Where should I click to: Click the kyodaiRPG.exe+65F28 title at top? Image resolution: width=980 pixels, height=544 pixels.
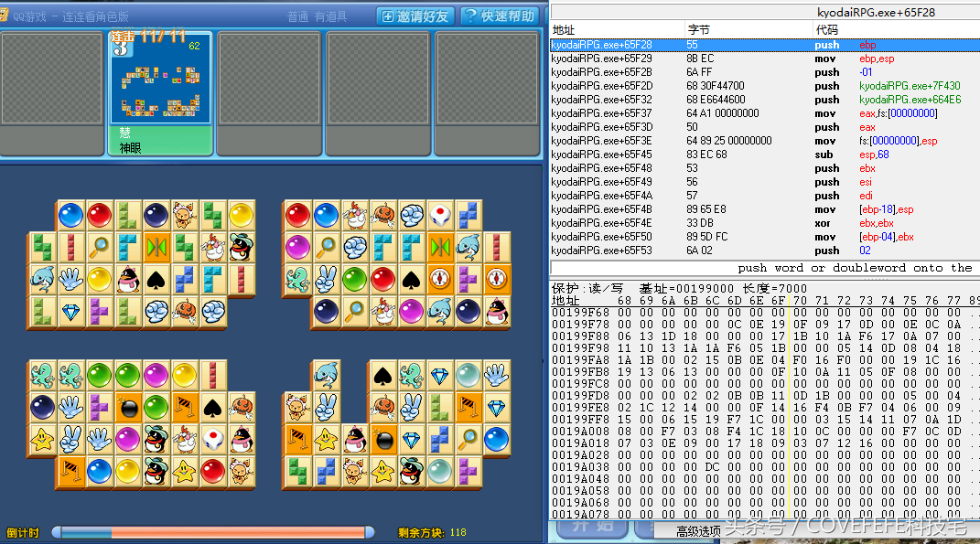[x=876, y=13]
